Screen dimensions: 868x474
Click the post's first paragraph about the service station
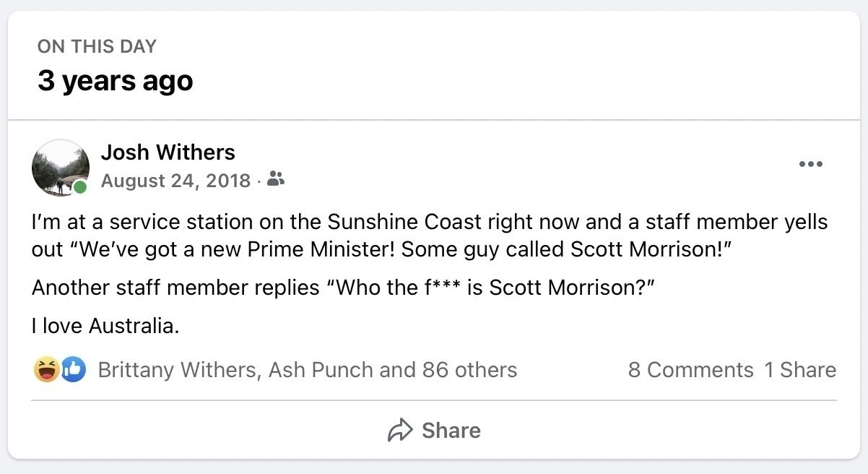point(430,234)
